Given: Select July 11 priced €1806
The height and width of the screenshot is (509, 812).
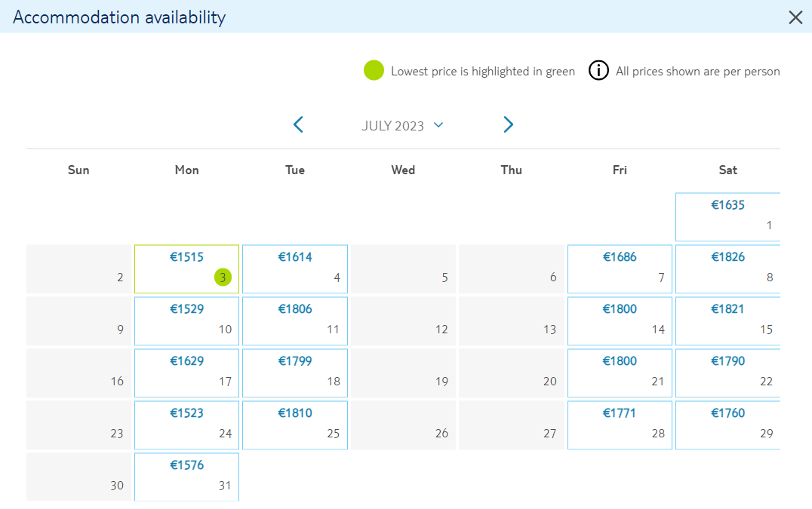Looking at the screenshot, I should pyautogui.click(x=294, y=321).
